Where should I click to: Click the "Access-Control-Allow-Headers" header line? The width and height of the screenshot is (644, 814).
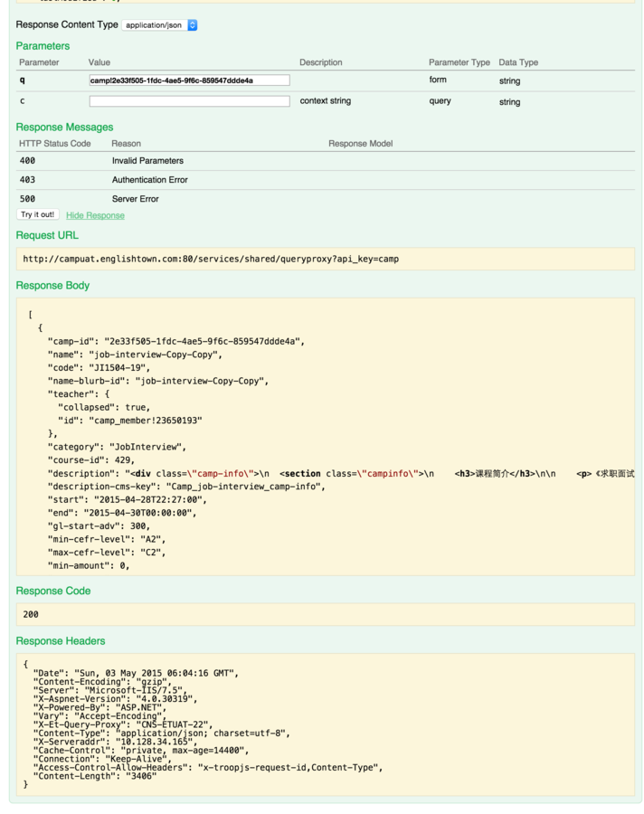(x=208, y=768)
